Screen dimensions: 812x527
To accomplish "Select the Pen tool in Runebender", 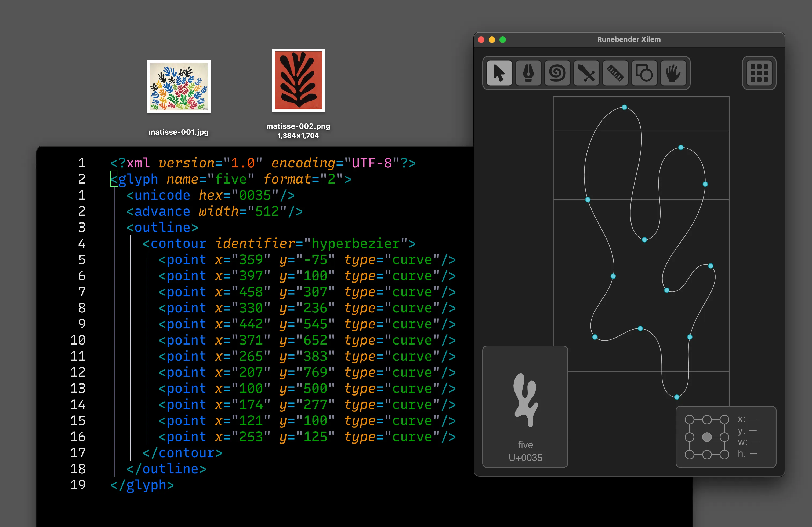I will 528,73.
